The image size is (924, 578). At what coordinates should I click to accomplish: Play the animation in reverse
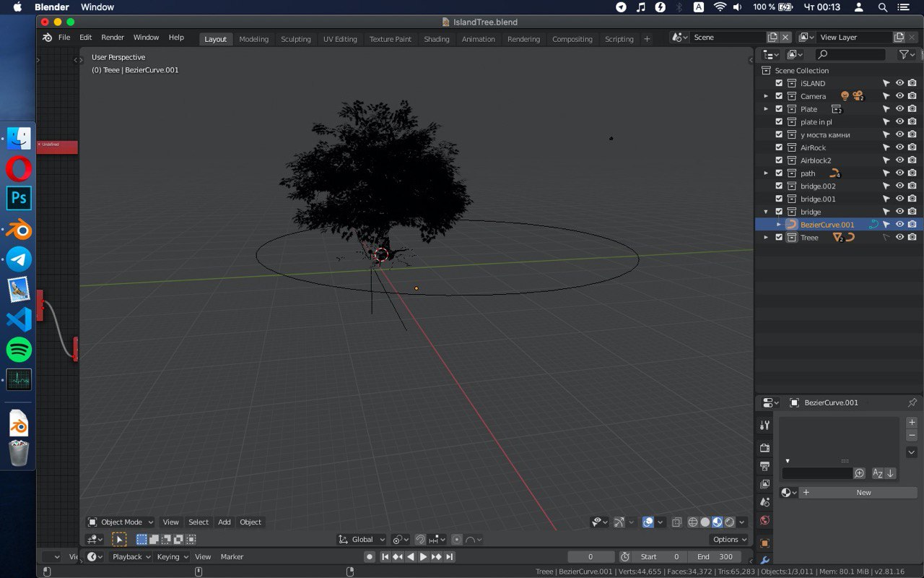411,556
